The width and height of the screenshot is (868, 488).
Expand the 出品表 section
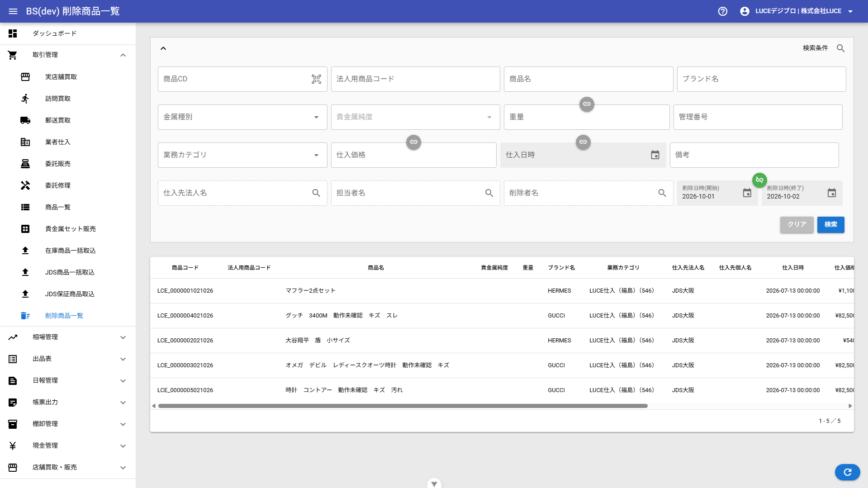coord(68,359)
